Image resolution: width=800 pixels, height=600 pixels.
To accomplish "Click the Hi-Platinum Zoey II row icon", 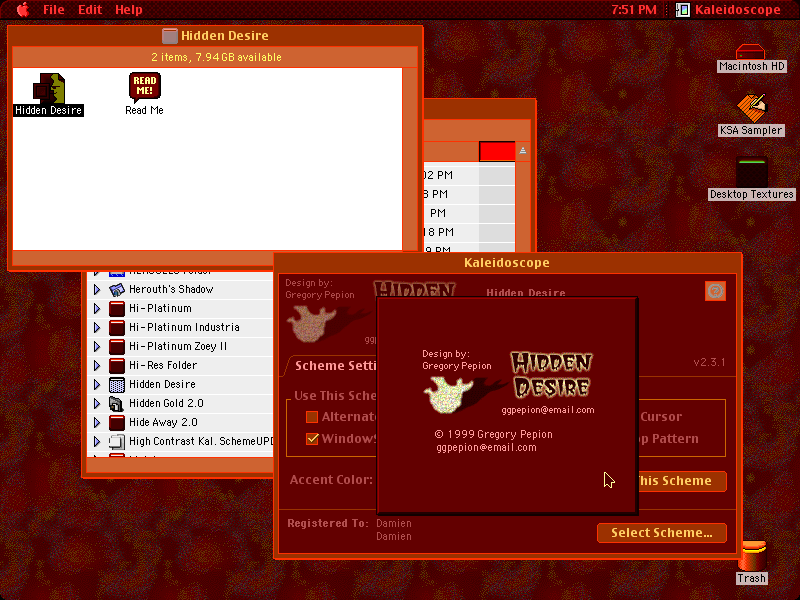I will pyautogui.click(x=117, y=346).
